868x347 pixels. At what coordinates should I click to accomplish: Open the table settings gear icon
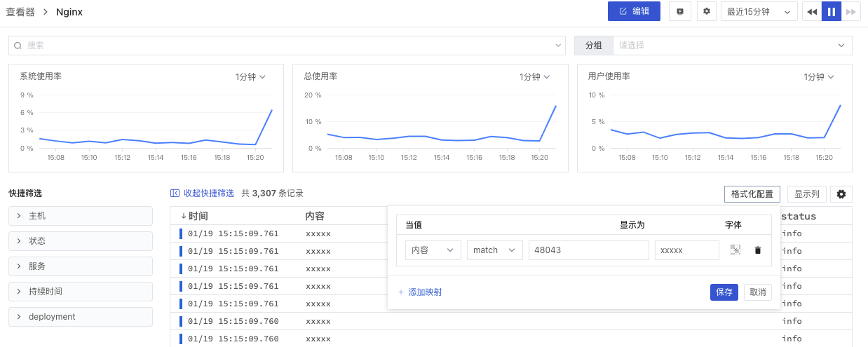coord(841,194)
